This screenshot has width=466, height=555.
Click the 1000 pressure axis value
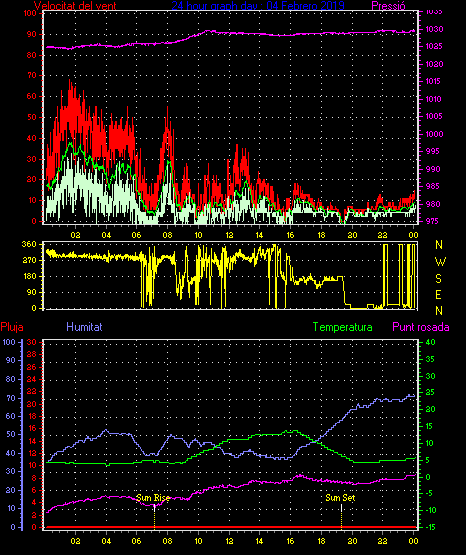coord(434,135)
